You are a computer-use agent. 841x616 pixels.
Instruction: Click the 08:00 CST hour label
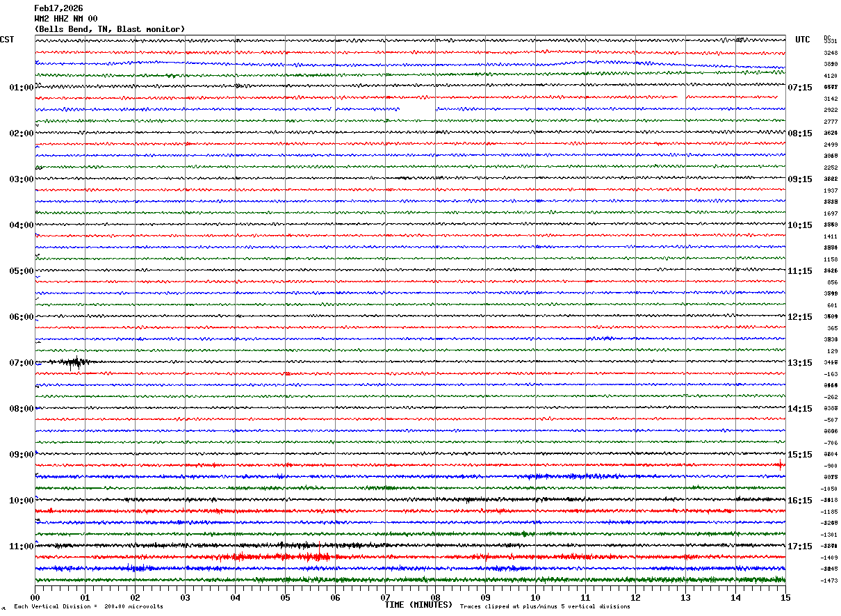pos(21,409)
